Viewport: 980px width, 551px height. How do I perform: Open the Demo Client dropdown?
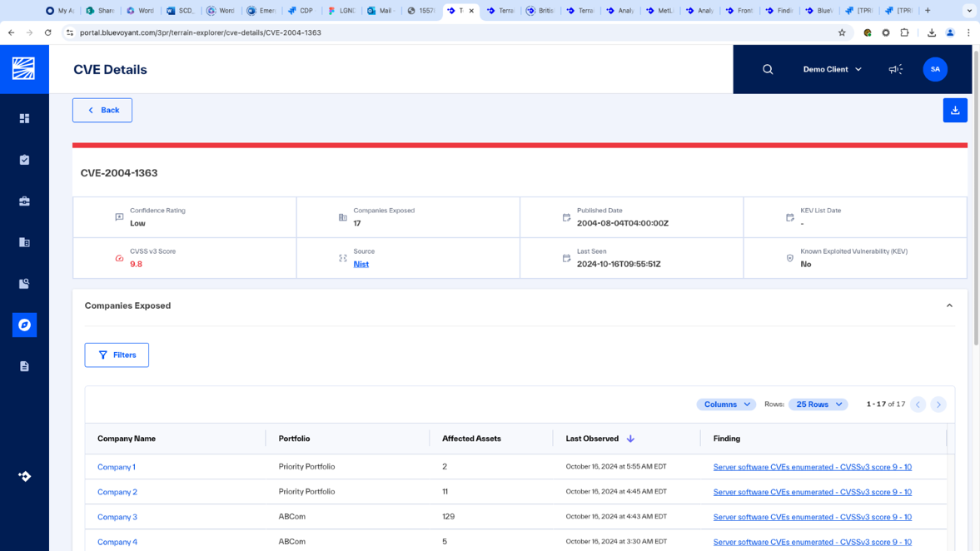coord(832,69)
